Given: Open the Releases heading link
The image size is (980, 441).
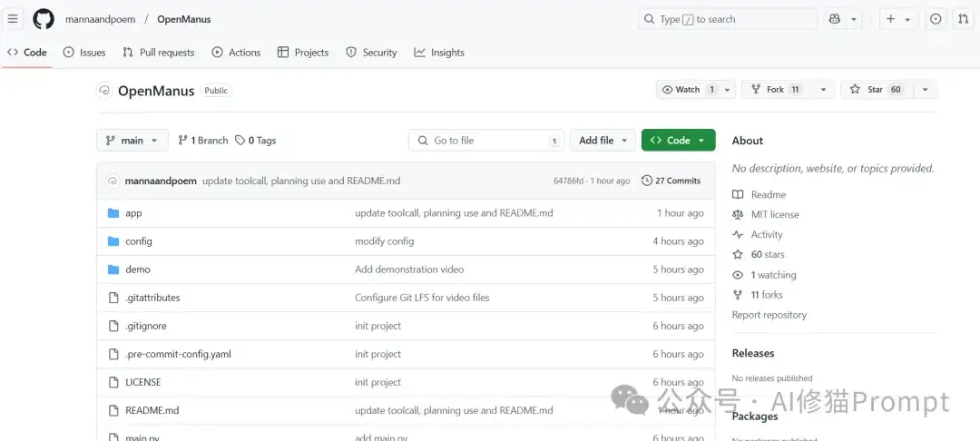Looking at the screenshot, I should tap(753, 353).
